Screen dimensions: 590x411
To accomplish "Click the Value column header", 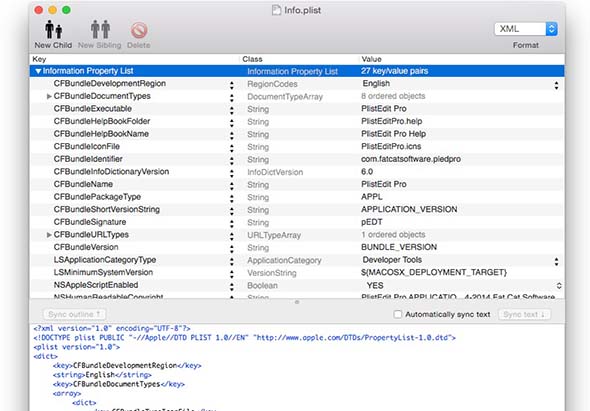I will click(x=371, y=59).
